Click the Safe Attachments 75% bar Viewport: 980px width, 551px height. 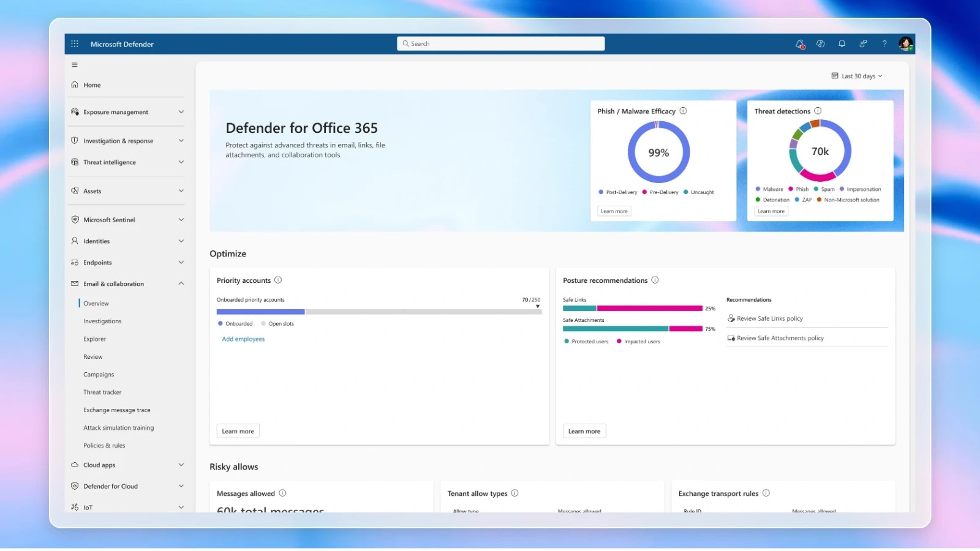(633, 329)
